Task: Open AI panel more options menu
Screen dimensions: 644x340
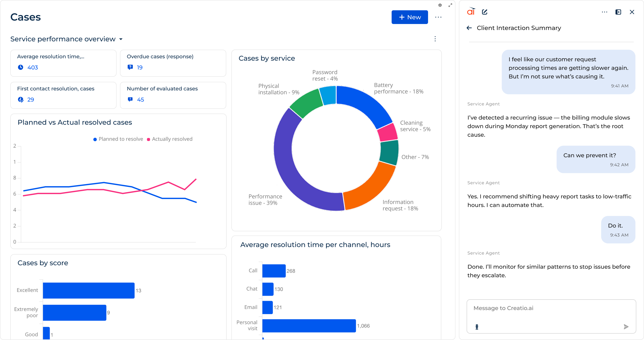Action: 605,12
